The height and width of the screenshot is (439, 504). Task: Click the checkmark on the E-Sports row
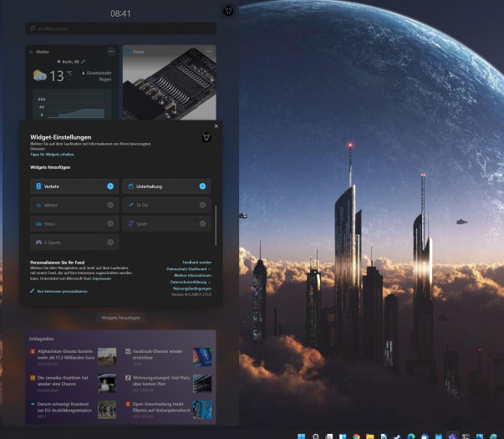coord(110,242)
